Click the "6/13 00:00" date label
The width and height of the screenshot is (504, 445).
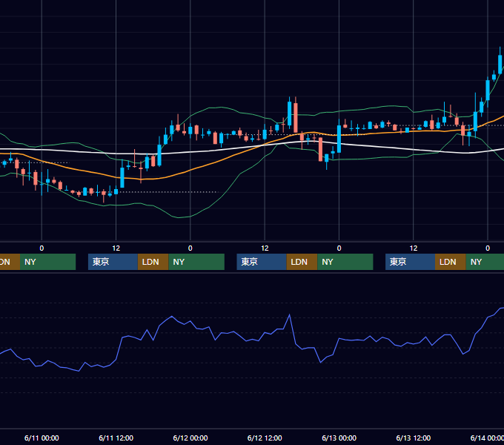point(339,438)
